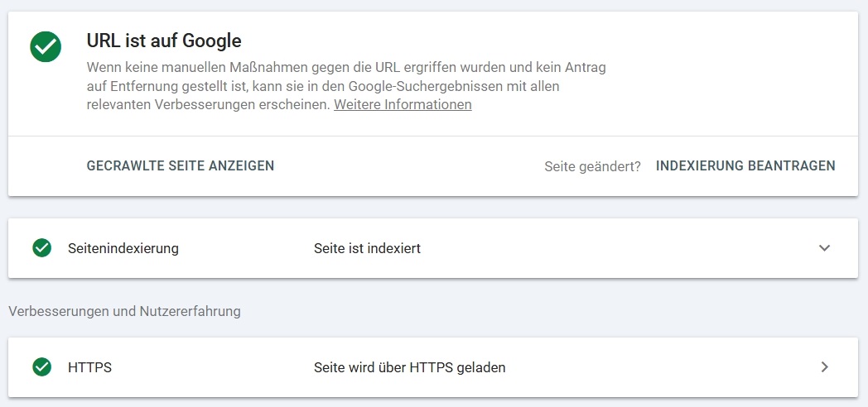Click the large green checkmark status icon
868x407 pixels.
[x=46, y=46]
